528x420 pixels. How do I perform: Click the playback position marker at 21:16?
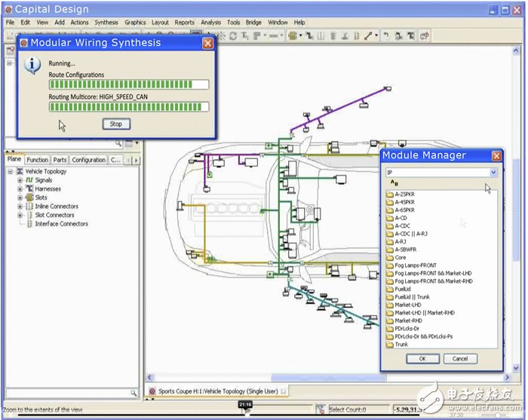click(x=245, y=407)
